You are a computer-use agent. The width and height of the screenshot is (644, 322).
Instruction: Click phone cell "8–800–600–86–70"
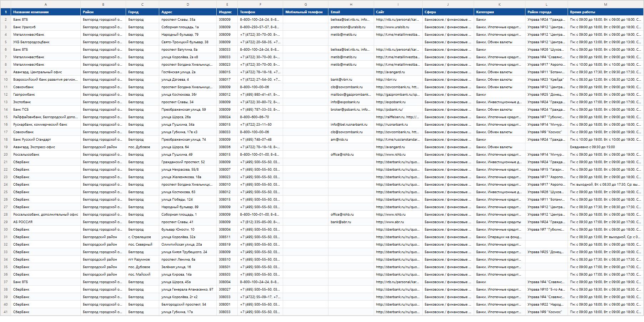click(x=260, y=117)
